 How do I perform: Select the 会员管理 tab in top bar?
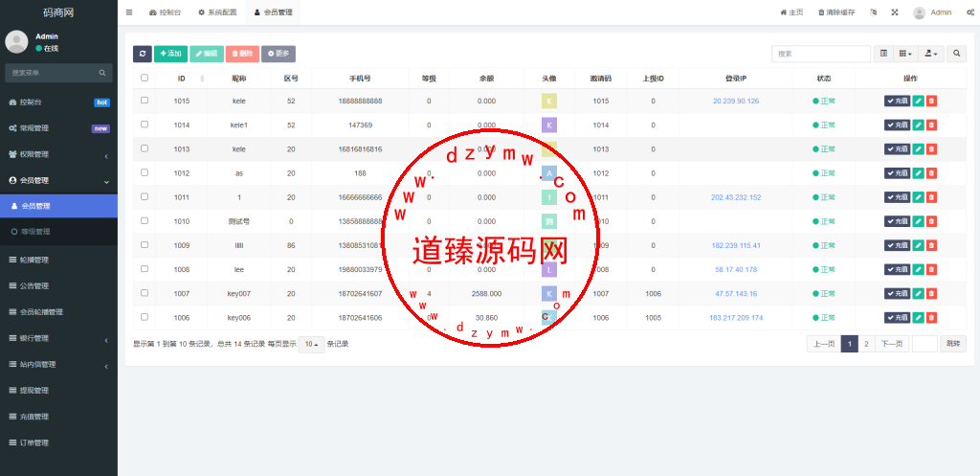[x=273, y=12]
